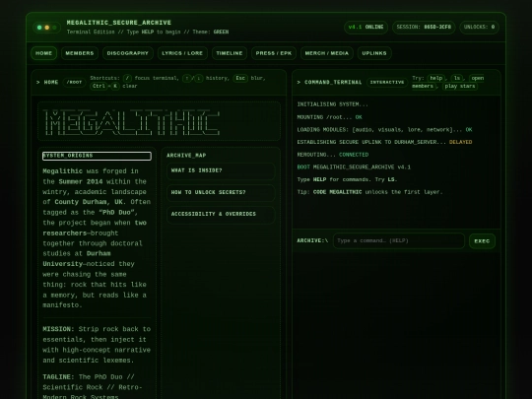Viewport: 532px width, 399px height.
Task: Click the EXEC button
Action: pos(482,241)
